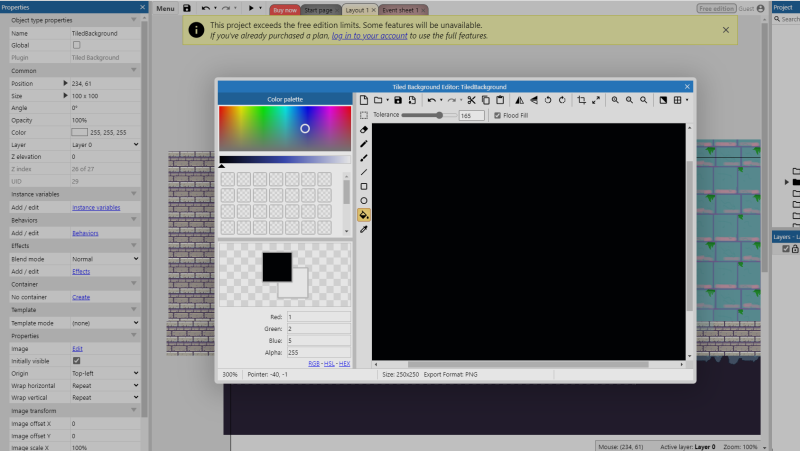Expand the Size property arrow
Viewport: 800px width, 451px height.
click(65, 95)
